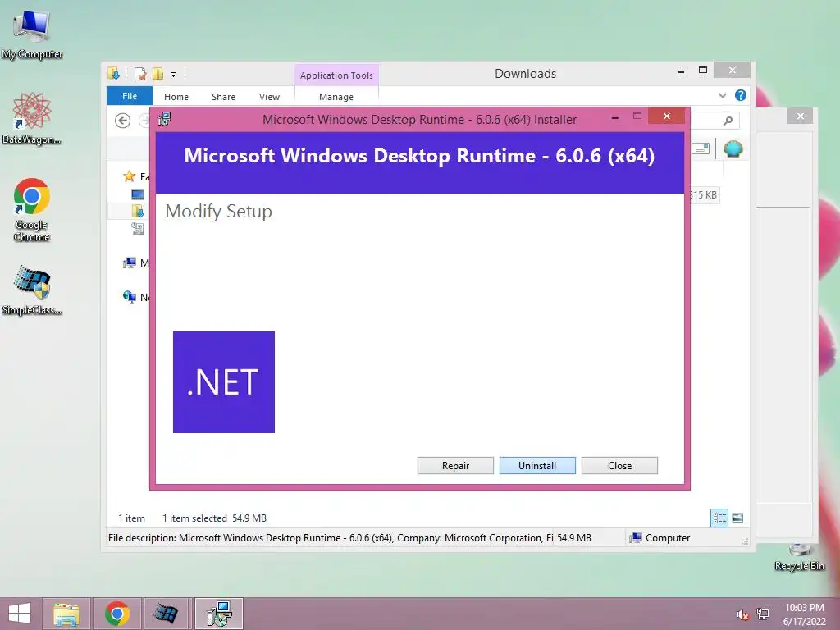The image size is (840, 630).
Task: Switch to details view in status bar
Action: pyautogui.click(x=719, y=518)
